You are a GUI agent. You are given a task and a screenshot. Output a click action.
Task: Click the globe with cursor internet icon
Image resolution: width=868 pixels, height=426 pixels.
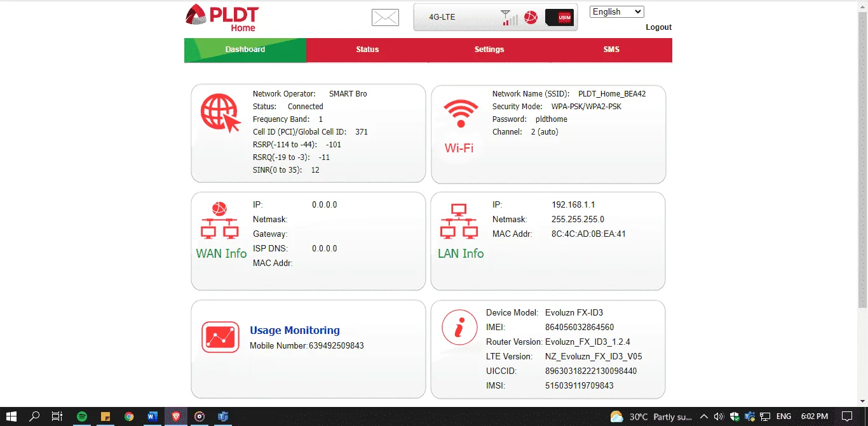point(220,113)
